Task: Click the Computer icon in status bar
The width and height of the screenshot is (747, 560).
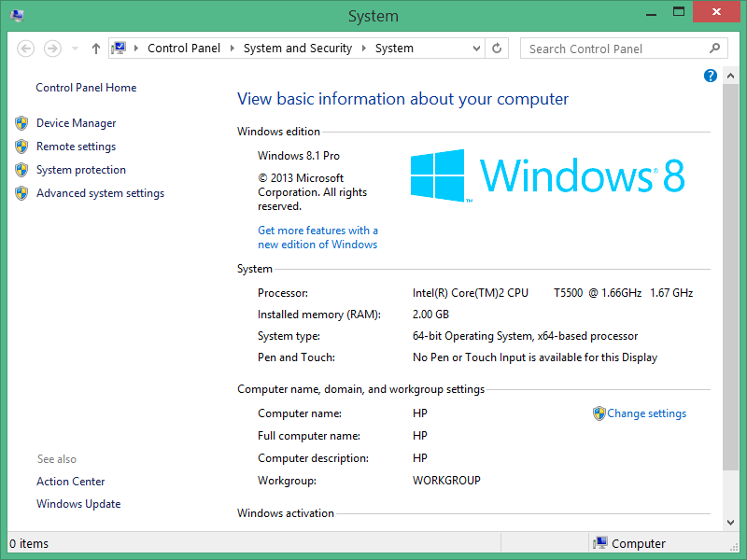Action: pyautogui.click(x=600, y=543)
